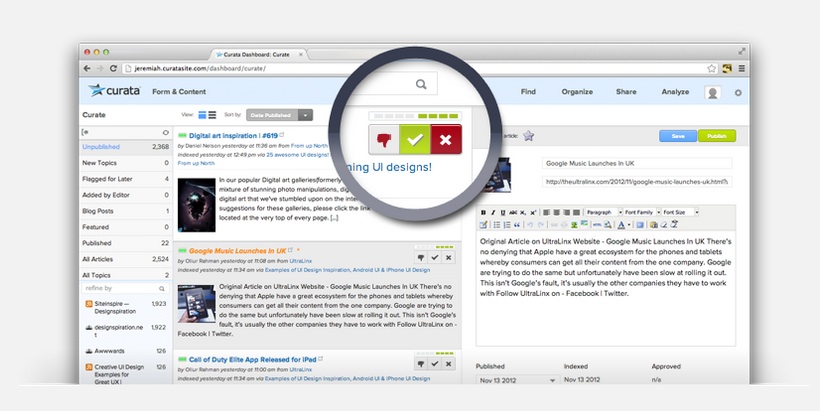The image size is (820, 411).
Task: Click the green Publish button
Action: [717, 136]
